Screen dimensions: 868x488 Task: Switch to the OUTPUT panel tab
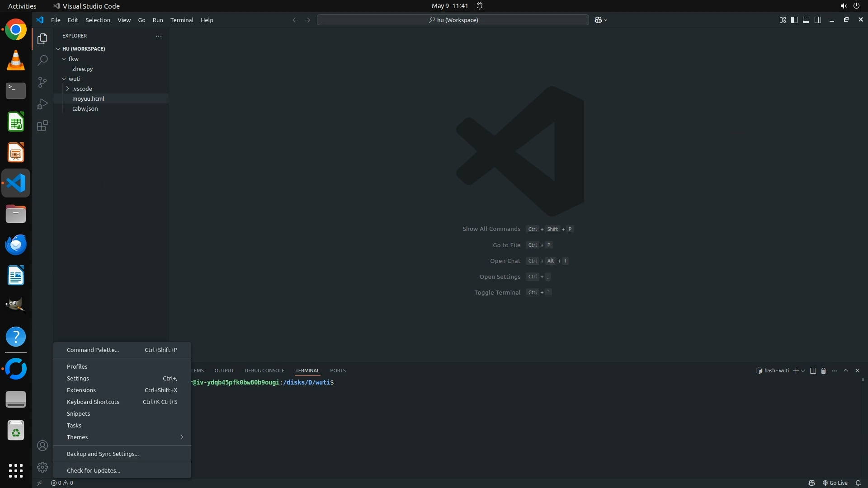pyautogui.click(x=224, y=371)
